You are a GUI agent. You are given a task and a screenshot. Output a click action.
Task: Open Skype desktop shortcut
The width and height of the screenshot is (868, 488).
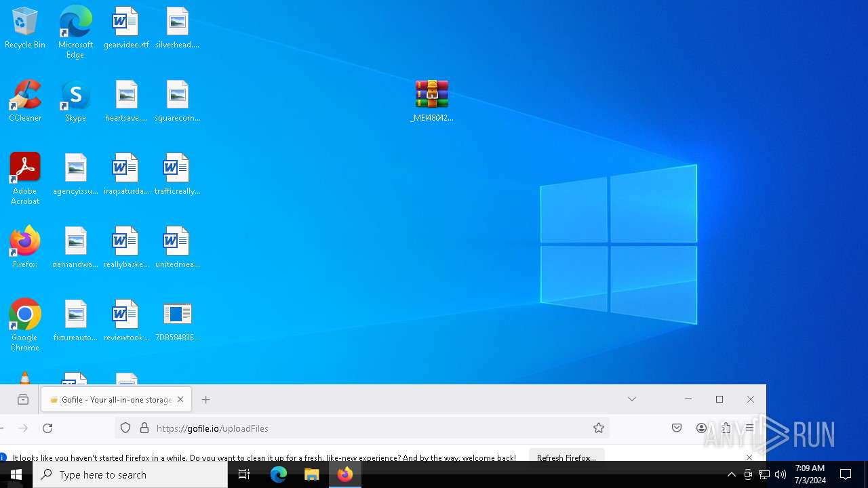click(x=75, y=101)
